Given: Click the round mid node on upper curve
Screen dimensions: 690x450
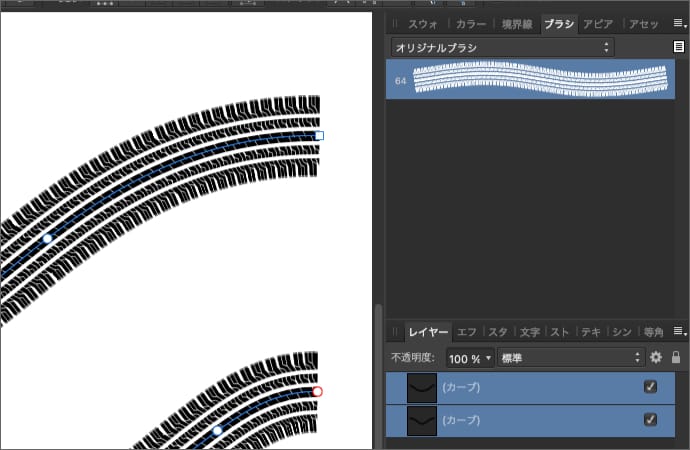Looking at the screenshot, I should point(47,238).
